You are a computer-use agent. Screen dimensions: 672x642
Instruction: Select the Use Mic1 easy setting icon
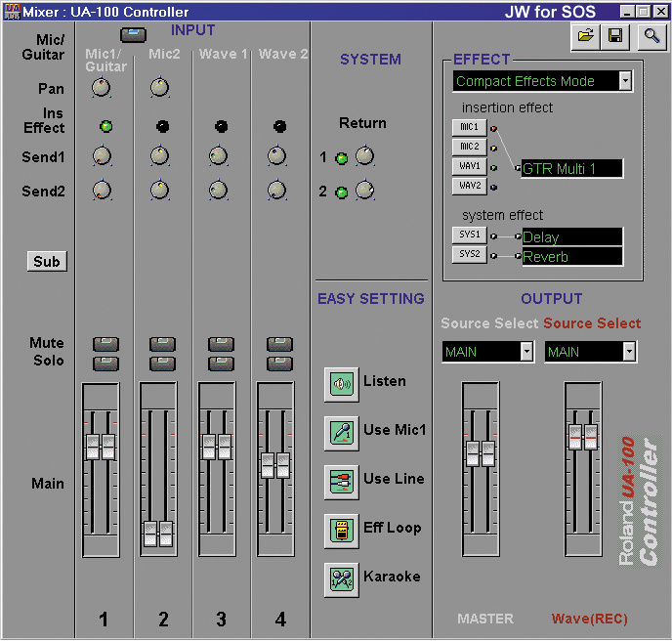341,431
